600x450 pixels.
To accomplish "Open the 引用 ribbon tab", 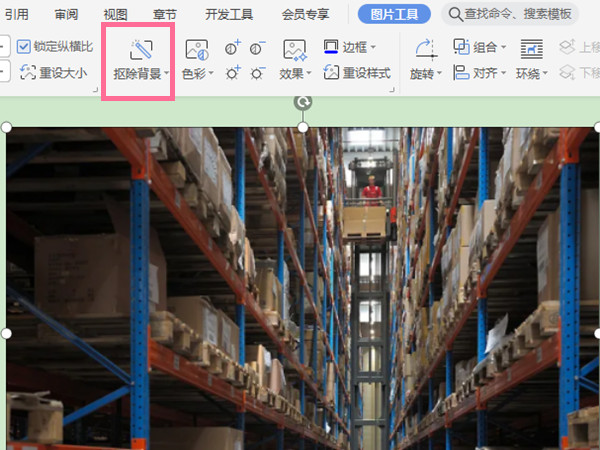I will (16, 15).
